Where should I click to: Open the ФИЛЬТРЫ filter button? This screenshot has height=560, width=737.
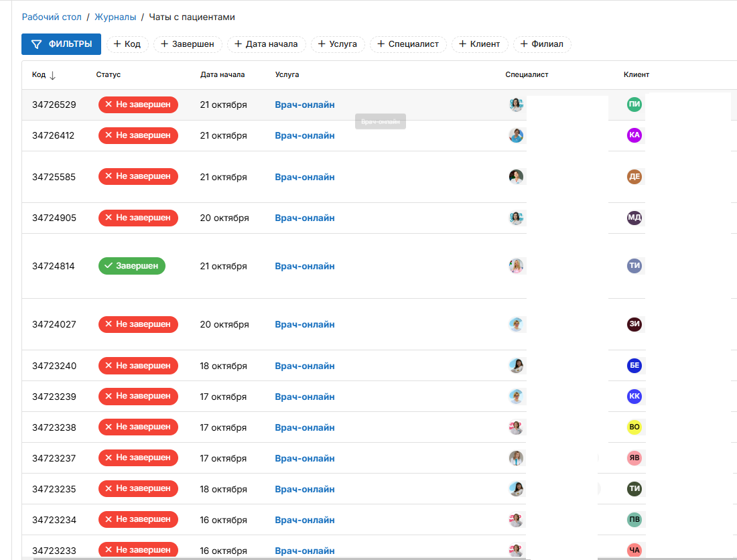[61, 44]
